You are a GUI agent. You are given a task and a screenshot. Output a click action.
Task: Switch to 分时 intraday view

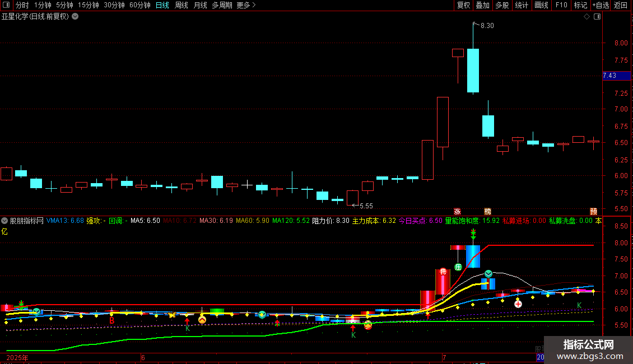22,5
